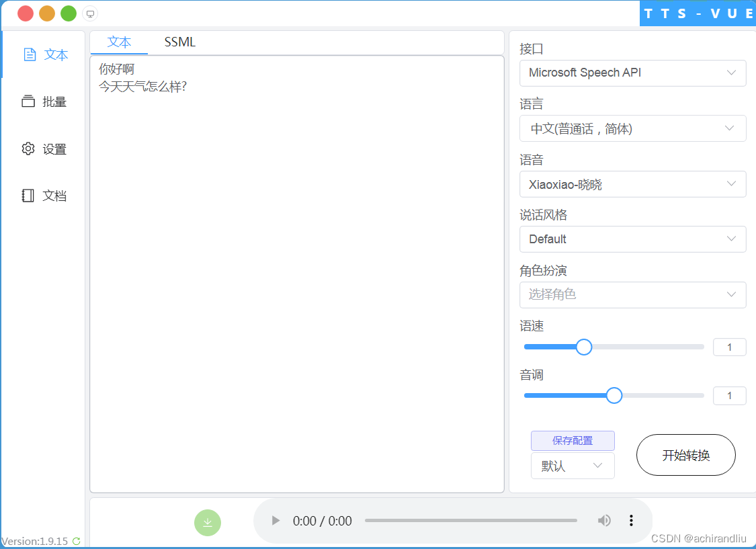This screenshot has height=549, width=756.
Task: Open the 设置 settings page
Action: click(44, 149)
